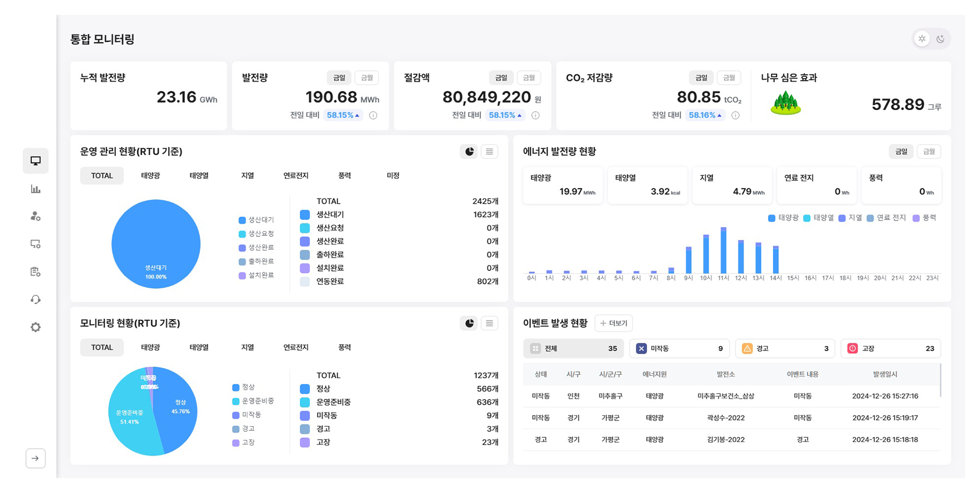
Task: Open the bar chart statistics sidebar icon
Action: pyautogui.click(x=35, y=189)
